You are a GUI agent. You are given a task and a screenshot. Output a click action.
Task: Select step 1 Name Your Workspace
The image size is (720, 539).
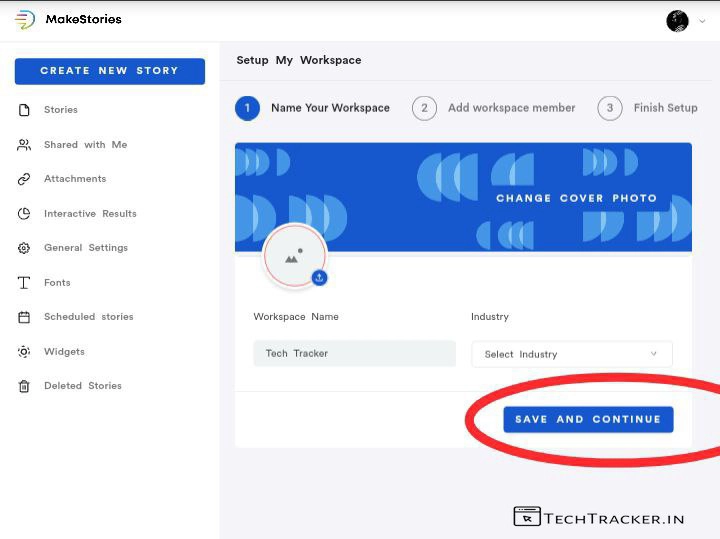click(248, 108)
